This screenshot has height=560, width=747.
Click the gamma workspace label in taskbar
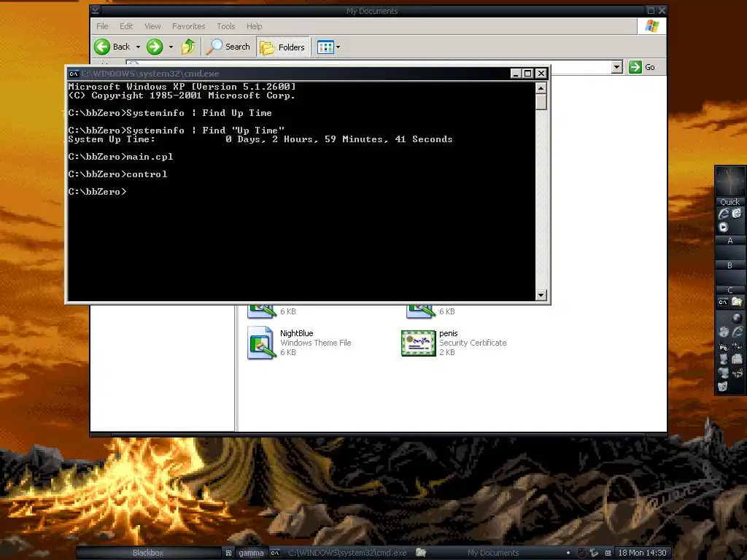coord(251,553)
